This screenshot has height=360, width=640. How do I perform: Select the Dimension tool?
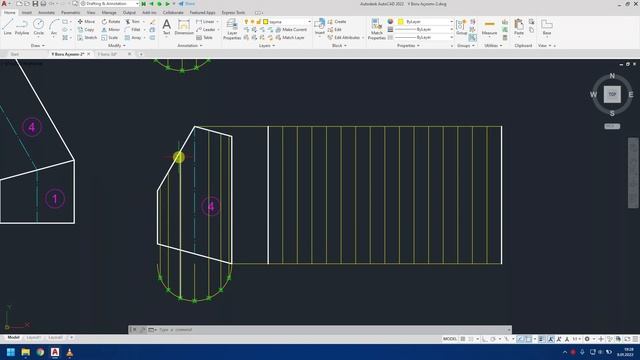184,27
